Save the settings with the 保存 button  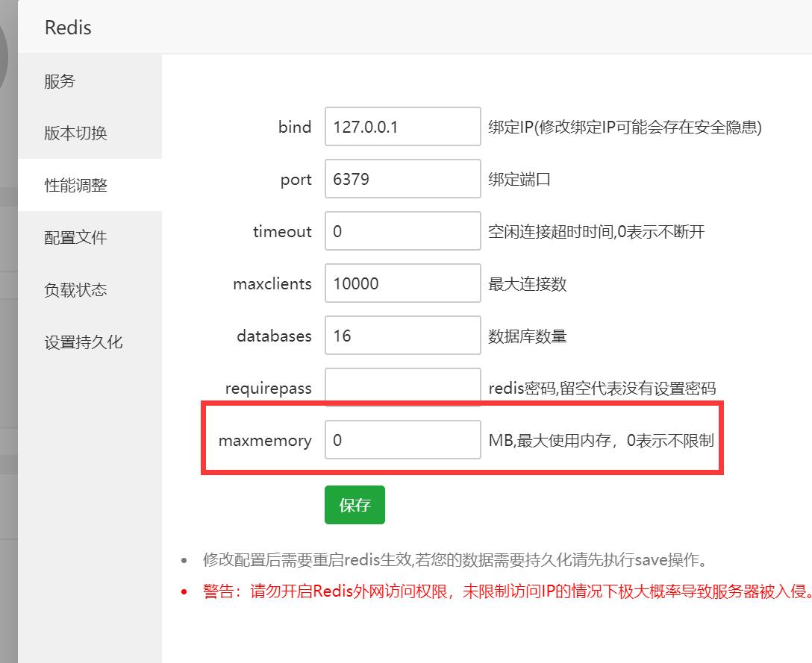pyautogui.click(x=355, y=505)
